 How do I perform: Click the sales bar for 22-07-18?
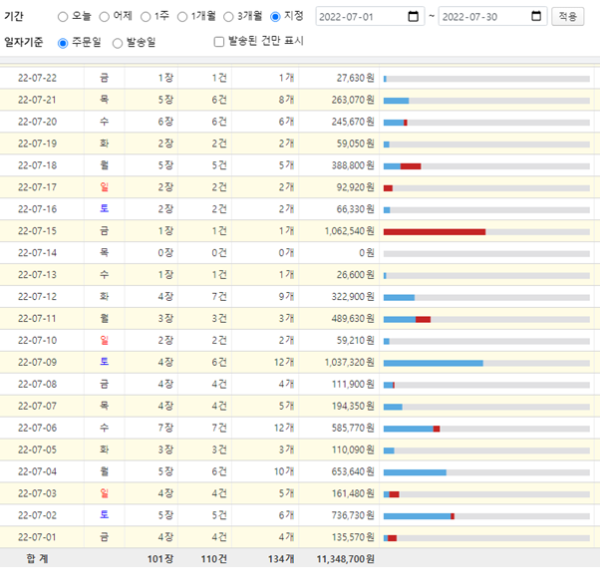point(486,166)
